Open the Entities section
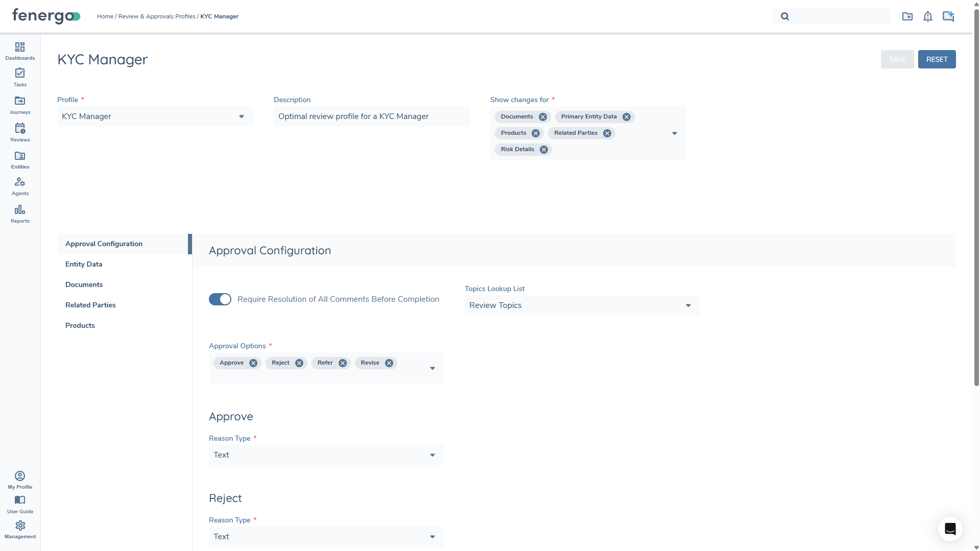980x551 pixels. point(20,159)
